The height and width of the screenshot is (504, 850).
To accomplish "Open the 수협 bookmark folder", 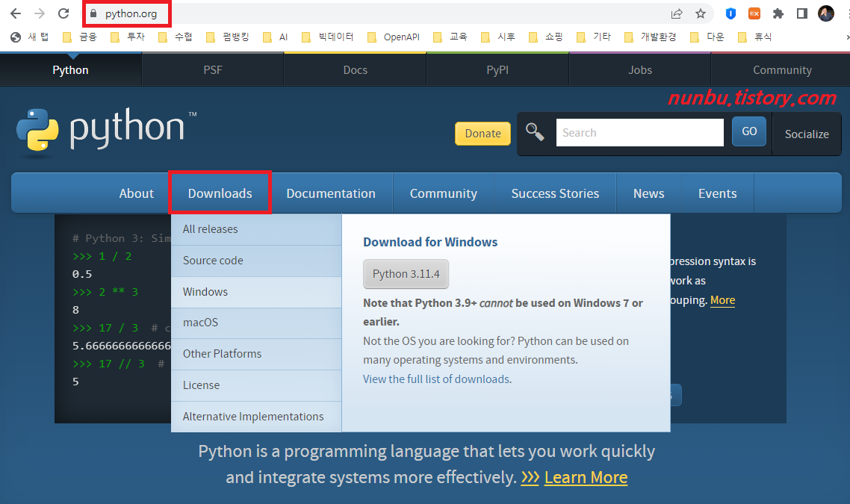I will click(x=176, y=37).
